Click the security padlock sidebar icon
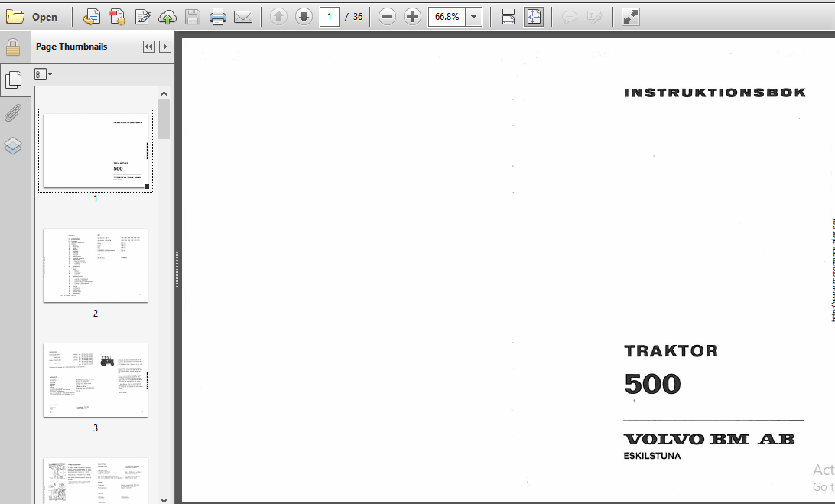This screenshot has height=504, width=835. [x=13, y=48]
